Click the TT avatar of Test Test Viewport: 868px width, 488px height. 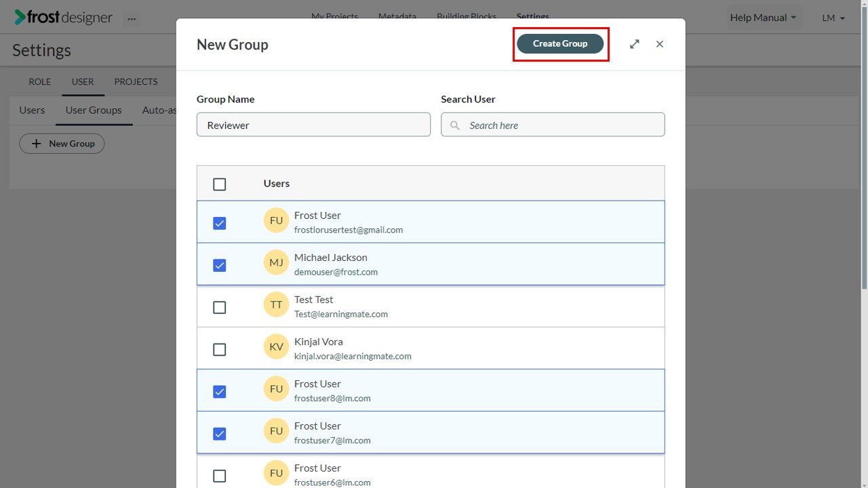pyautogui.click(x=276, y=304)
